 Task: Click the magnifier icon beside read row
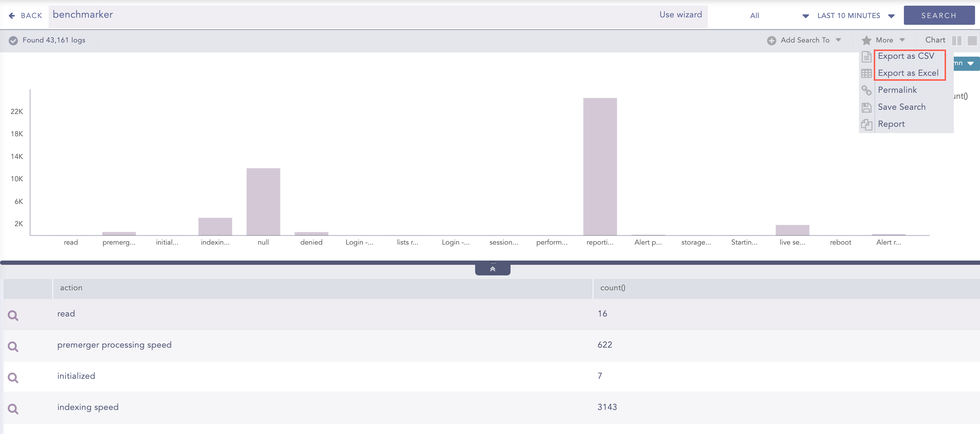(13, 315)
